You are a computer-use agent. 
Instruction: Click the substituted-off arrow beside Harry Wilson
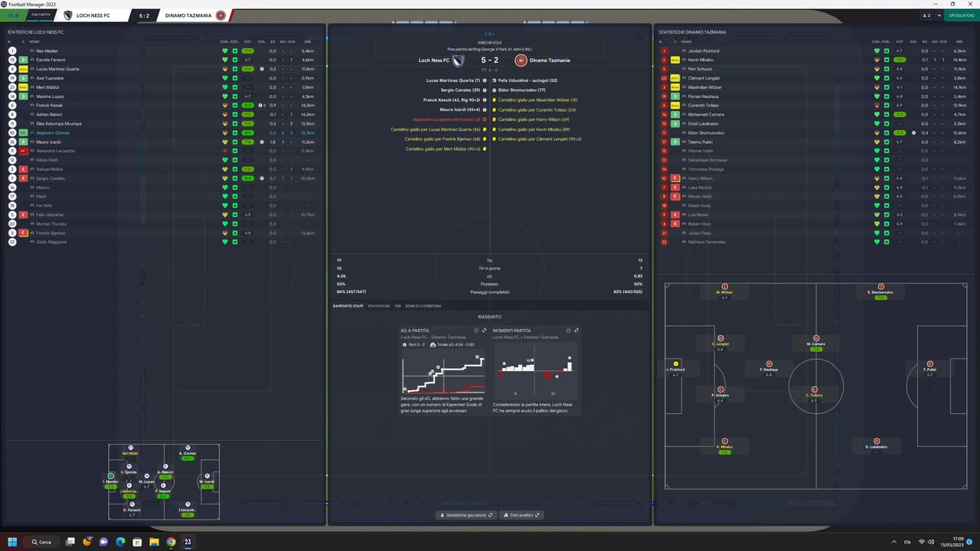[675, 178]
